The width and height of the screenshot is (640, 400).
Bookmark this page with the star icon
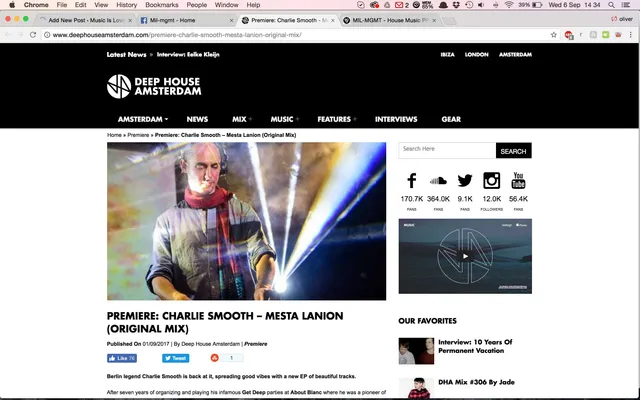553,35
